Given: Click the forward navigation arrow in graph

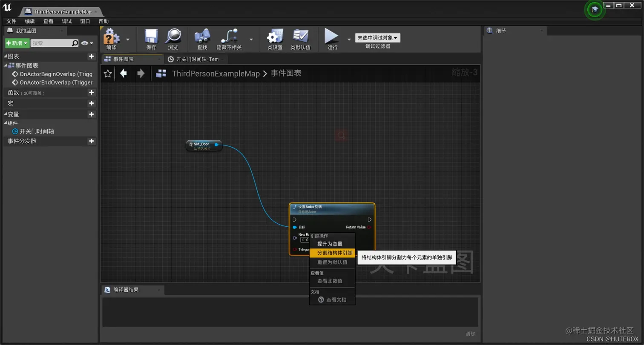Looking at the screenshot, I should click(141, 74).
